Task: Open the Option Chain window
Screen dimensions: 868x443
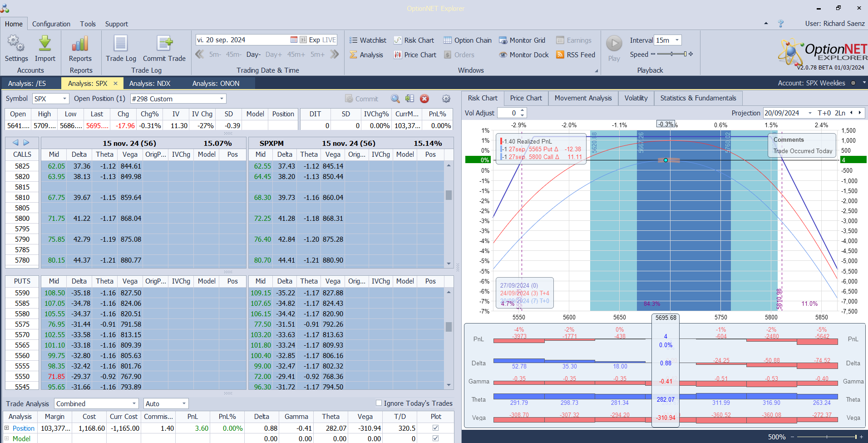Action: pyautogui.click(x=468, y=40)
